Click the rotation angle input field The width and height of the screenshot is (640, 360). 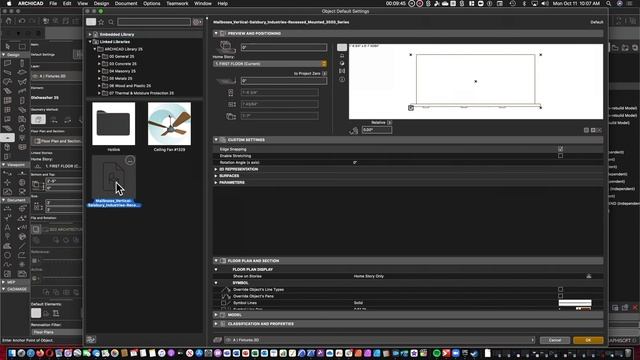coord(377,130)
